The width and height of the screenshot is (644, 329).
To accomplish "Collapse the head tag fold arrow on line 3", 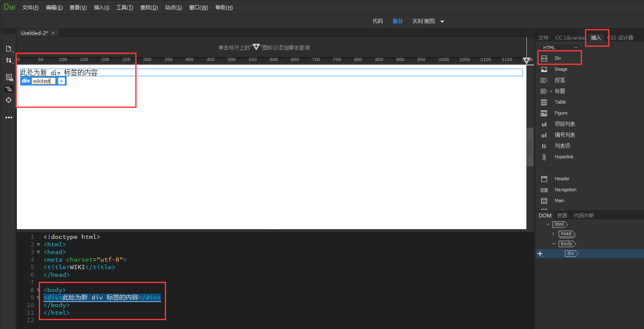I will (x=38, y=252).
